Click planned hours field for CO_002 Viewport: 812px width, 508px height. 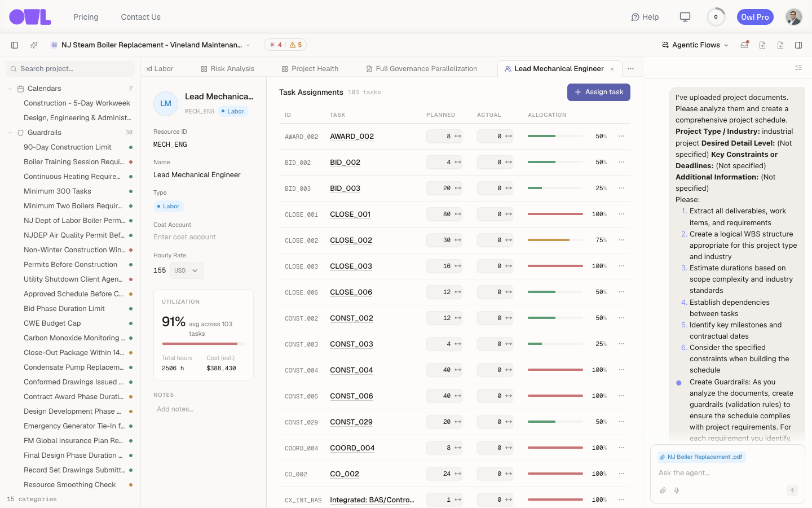[x=444, y=474]
